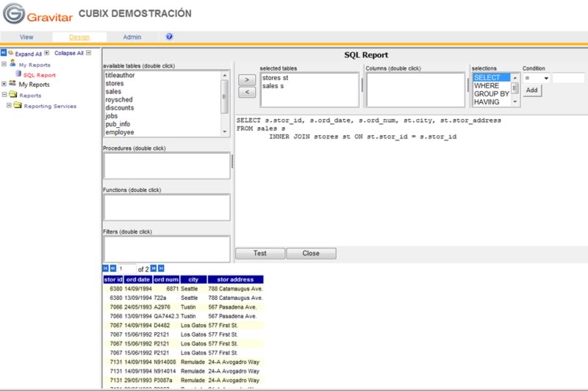Select the Reporting Services tree item
Viewport: 588px width, 391px height.
(x=50, y=106)
